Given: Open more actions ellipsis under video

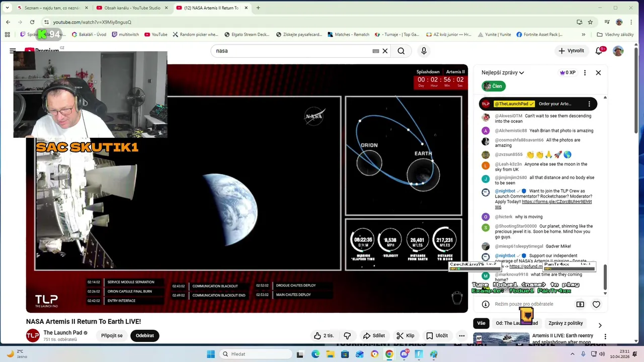Looking at the screenshot, I should click(461, 335).
